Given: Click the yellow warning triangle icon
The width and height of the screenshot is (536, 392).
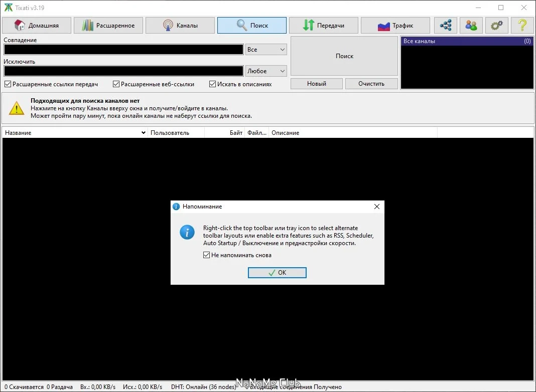Looking at the screenshot, I should pos(17,108).
